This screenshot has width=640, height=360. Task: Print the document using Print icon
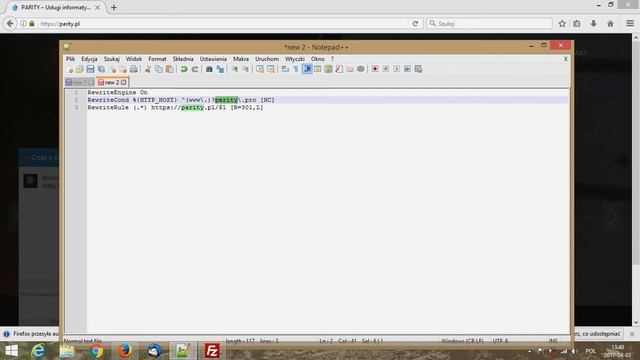coord(133,69)
